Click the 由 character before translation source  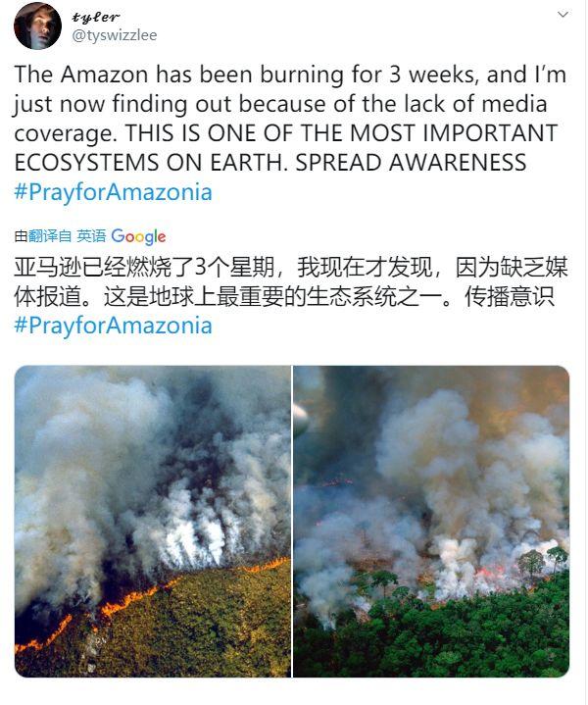pyautogui.click(x=21, y=235)
